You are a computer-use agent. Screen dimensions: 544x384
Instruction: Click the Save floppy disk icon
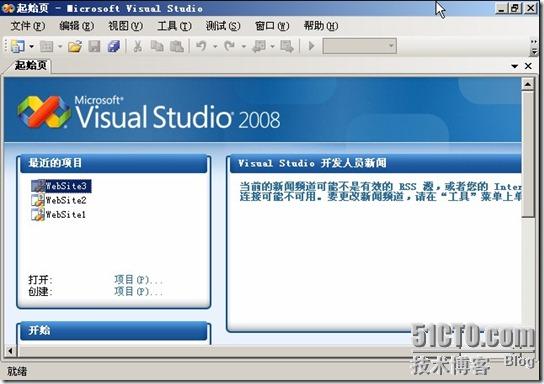[x=94, y=46]
